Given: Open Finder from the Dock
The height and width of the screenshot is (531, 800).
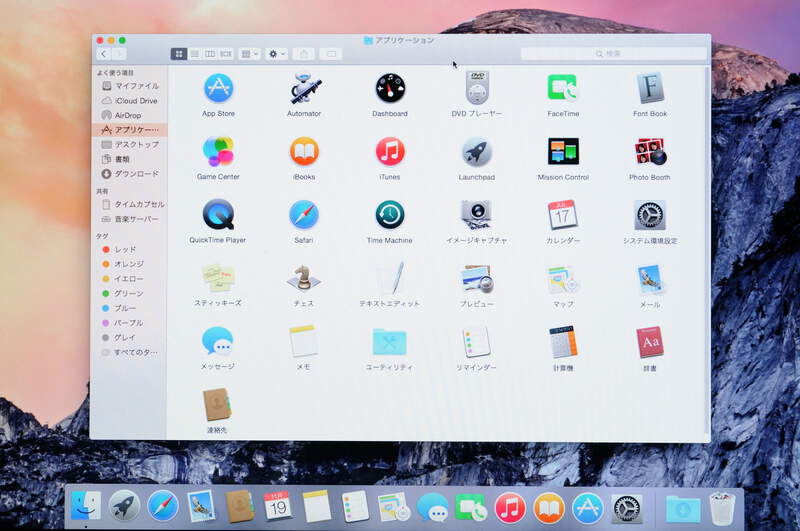Looking at the screenshot, I should pyautogui.click(x=86, y=505).
